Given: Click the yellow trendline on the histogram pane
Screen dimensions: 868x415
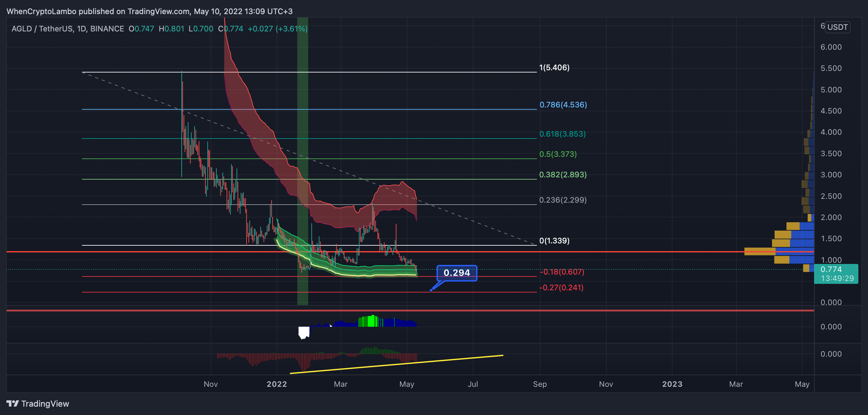Looking at the screenshot, I should [x=396, y=364].
